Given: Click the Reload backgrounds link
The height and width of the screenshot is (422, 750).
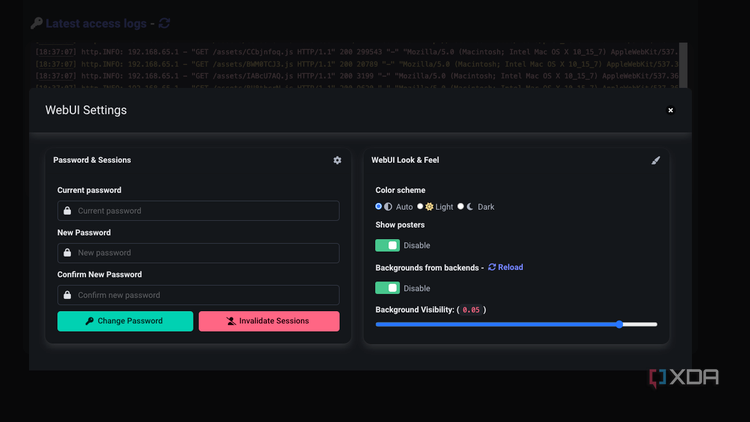Looking at the screenshot, I should tap(506, 267).
